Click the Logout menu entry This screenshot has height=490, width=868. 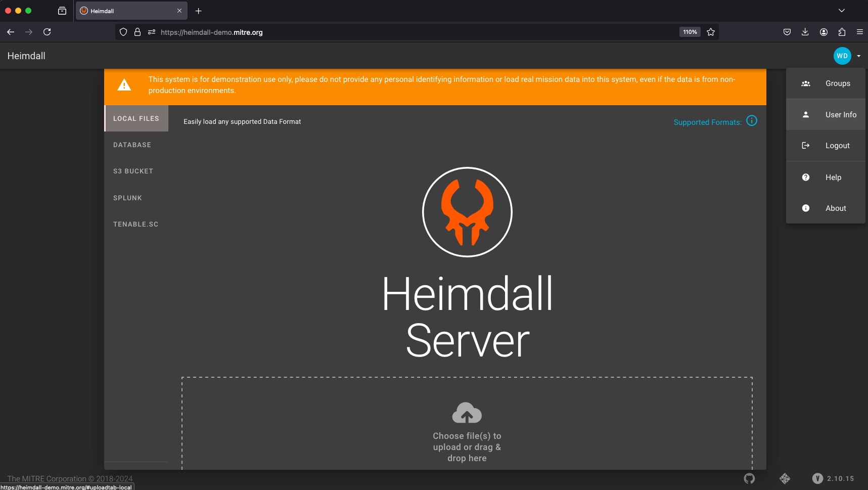tap(837, 145)
